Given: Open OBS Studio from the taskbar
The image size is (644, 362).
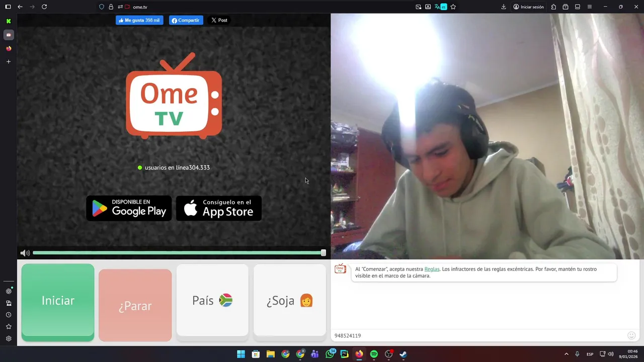Looking at the screenshot, I should pyautogui.click(x=388, y=354).
